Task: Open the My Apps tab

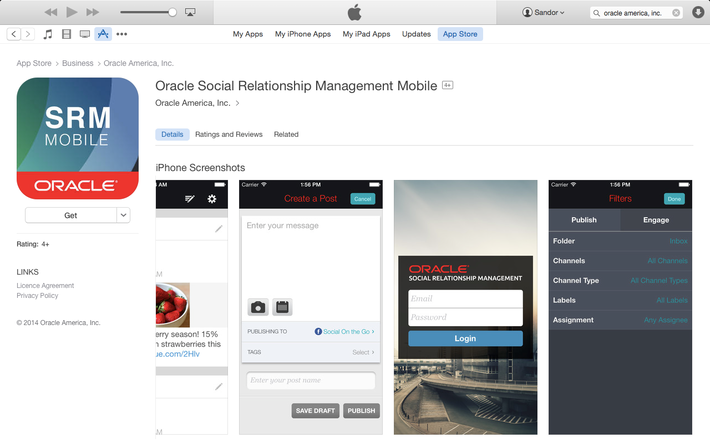Action: [x=248, y=34]
